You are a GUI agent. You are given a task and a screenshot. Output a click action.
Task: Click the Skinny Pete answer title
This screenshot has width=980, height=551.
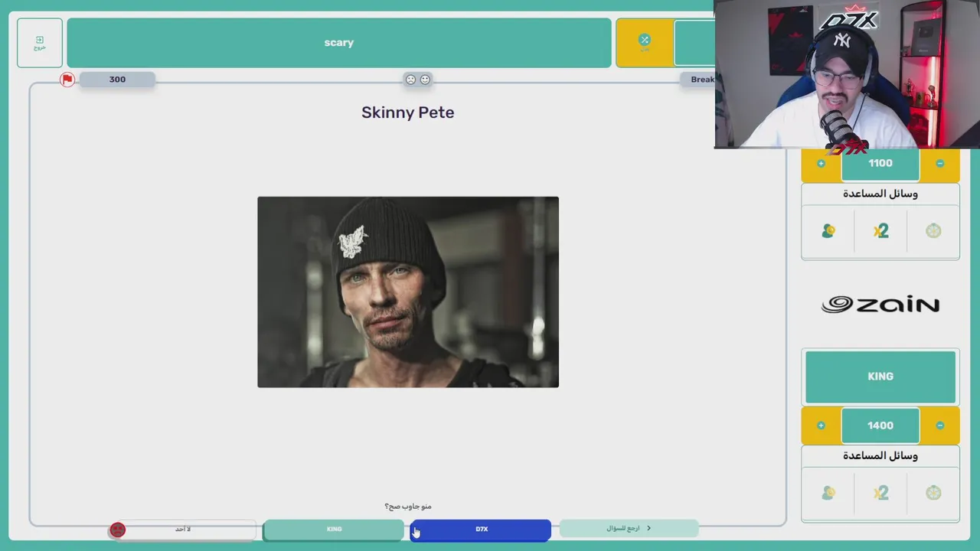pyautogui.click(x=408, y=112)
